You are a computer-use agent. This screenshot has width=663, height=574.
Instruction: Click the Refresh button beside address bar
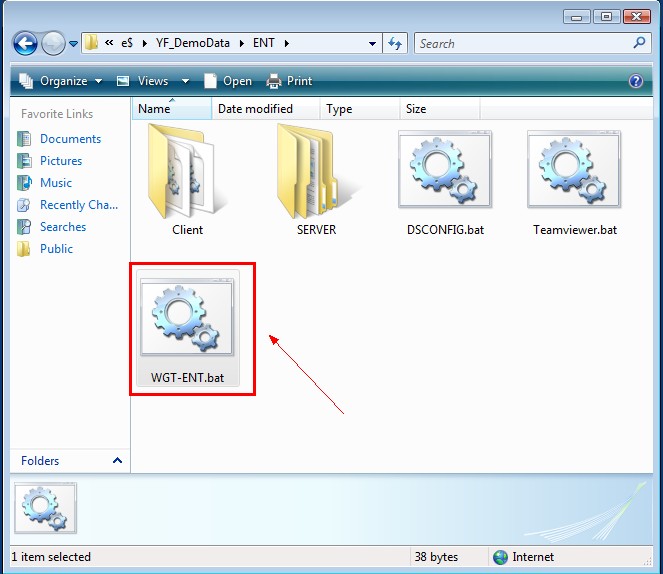pos(395,44)
